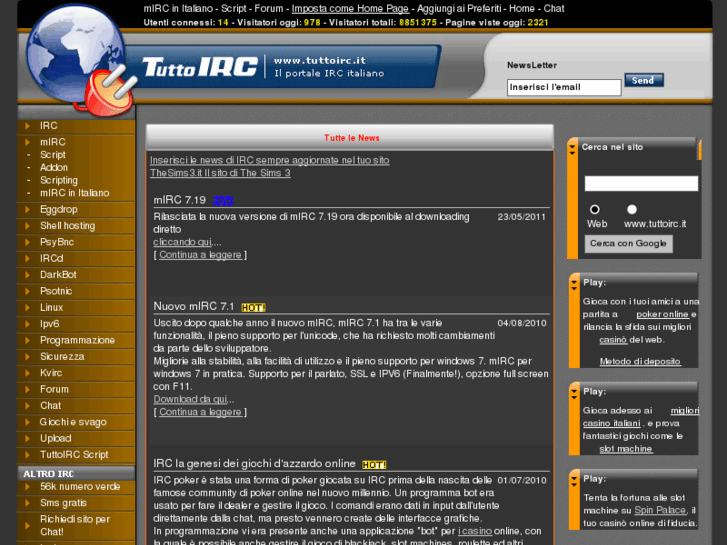Click the arrow icon next to Sms gratis
This screenshot has width=727, height=545.
(x=27, y=503)
